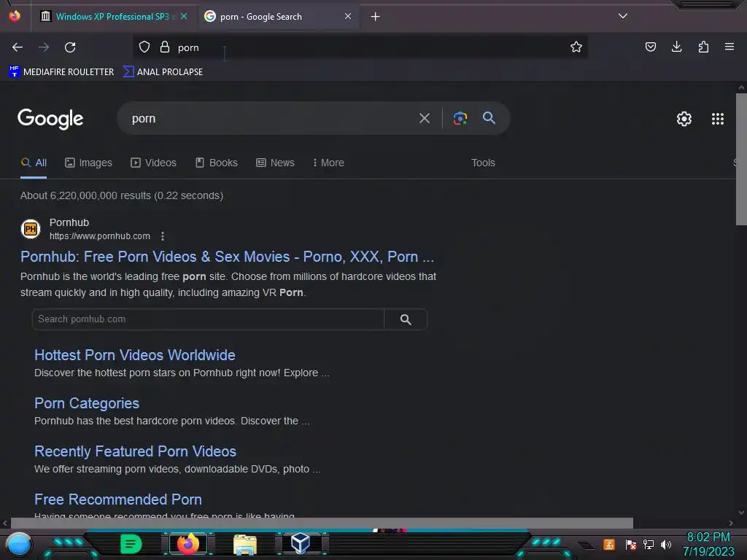The image size is (747, 560).
Task: Open the volume speaker tray icon
Action: coord(666,544)
